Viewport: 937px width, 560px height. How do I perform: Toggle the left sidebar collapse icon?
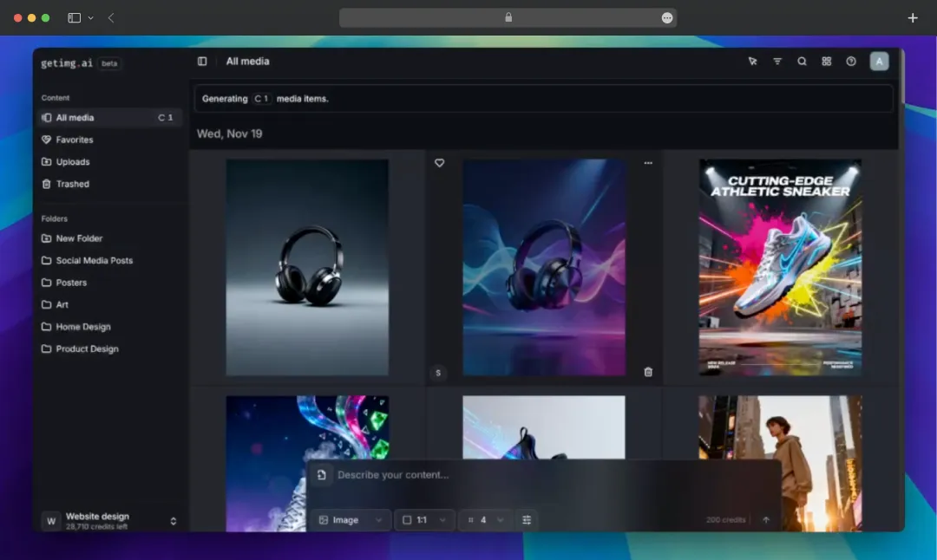[x=201, y=61]
